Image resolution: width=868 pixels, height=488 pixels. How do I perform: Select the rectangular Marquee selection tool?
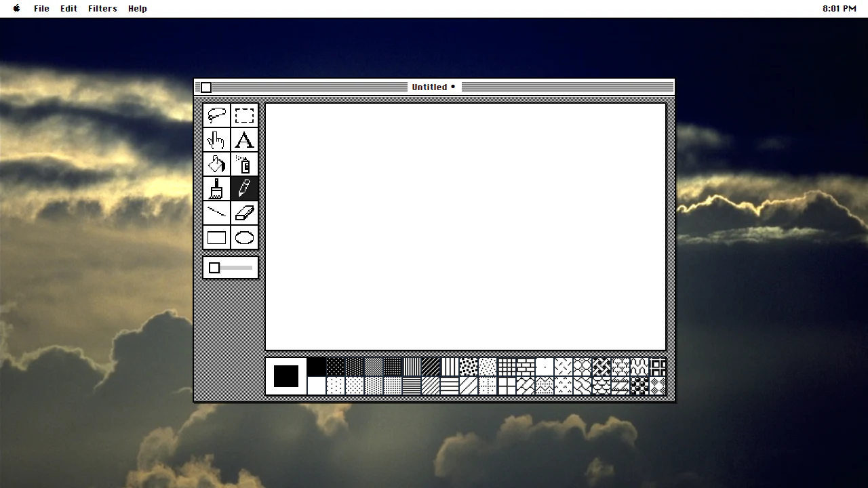pyautogui.click(x=244, y=115)
